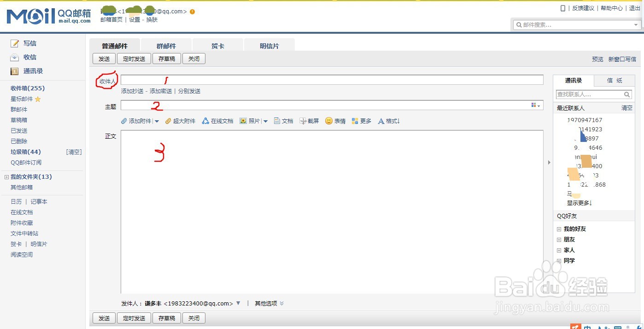Select 写信 in the left sidebar
The image size is (644, 329).
30,43
